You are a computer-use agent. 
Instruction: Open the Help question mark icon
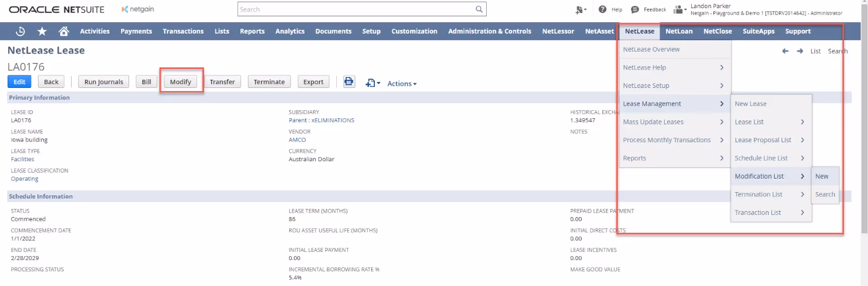(x=602, y=9)
